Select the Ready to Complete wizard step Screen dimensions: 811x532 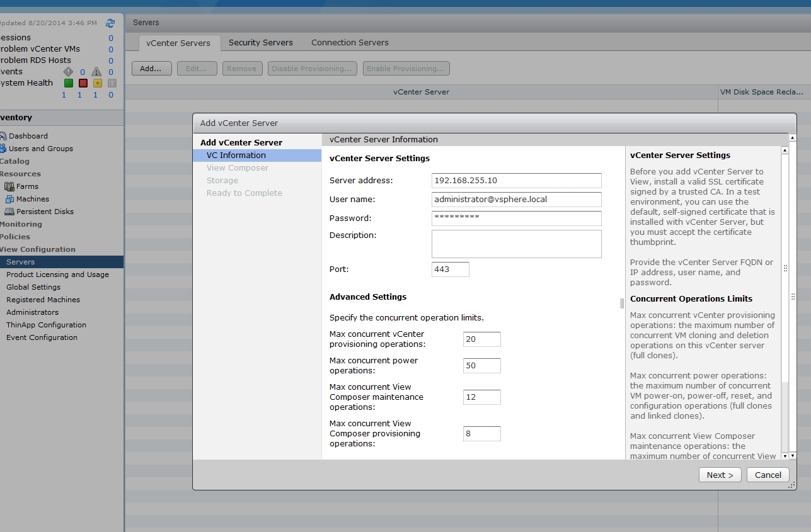point(244,193)
